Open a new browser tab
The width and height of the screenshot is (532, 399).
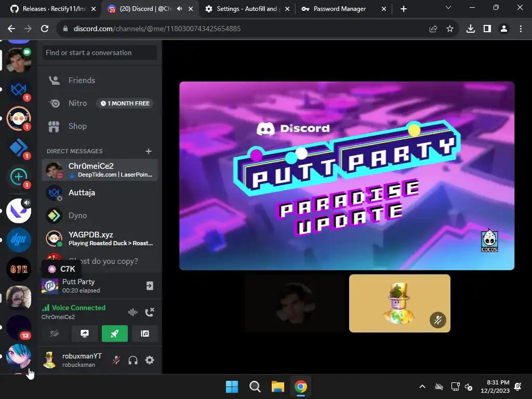pos(403,9)
